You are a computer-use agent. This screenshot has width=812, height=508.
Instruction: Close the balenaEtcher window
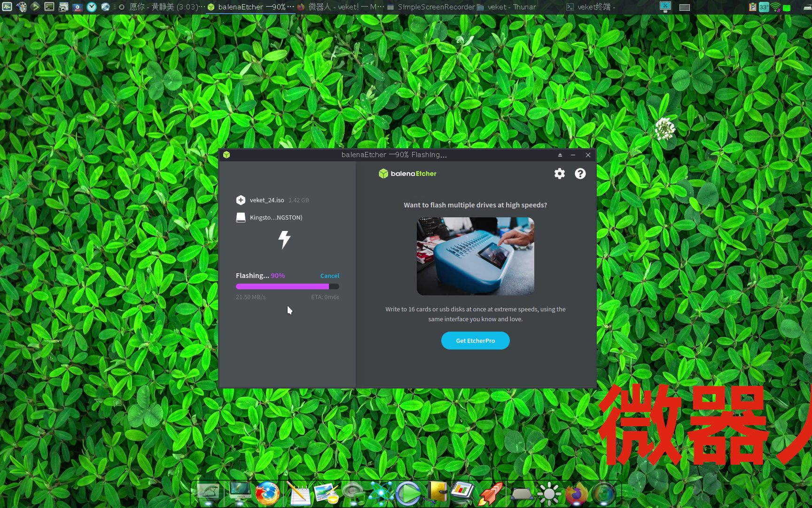click(588, 155)
